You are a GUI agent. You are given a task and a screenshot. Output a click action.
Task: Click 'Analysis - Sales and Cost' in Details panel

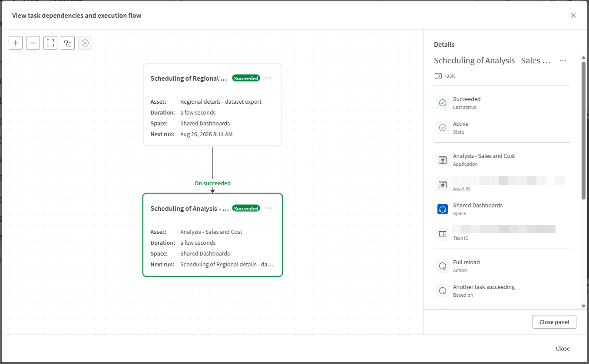point(484,156)
